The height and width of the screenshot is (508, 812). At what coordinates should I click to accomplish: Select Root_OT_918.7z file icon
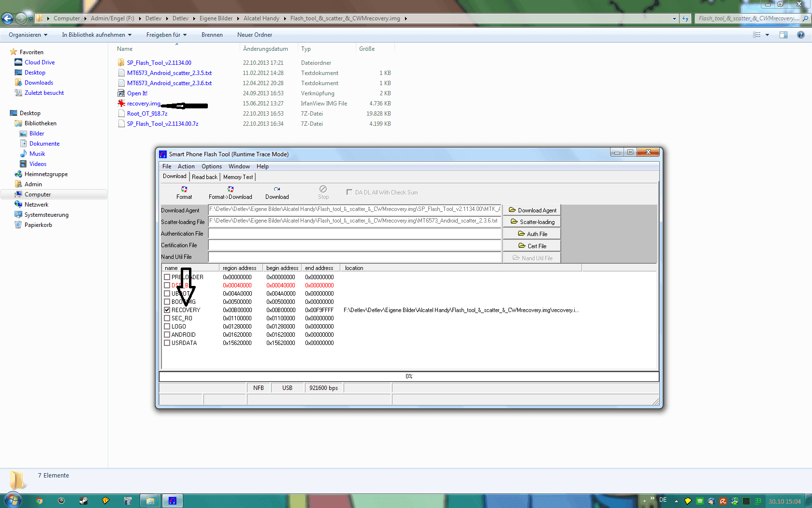point(121,113)
